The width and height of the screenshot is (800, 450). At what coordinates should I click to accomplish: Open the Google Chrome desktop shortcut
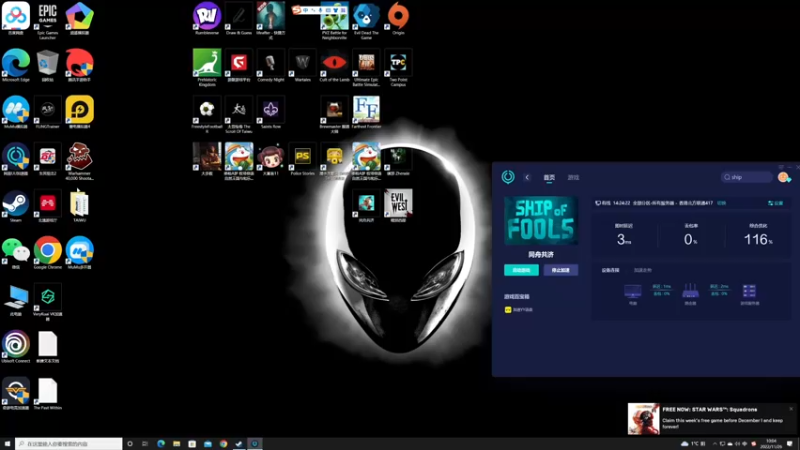coord(47,253)
